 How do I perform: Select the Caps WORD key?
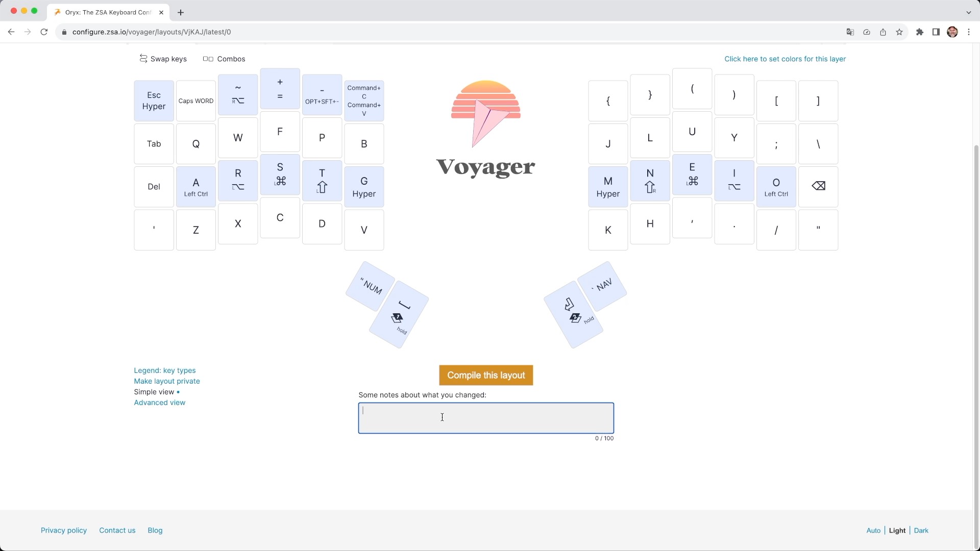(196, 101)
